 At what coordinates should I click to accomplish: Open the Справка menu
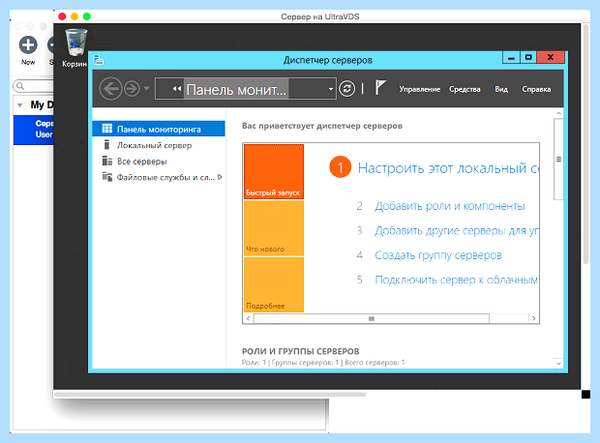point(536,90)
